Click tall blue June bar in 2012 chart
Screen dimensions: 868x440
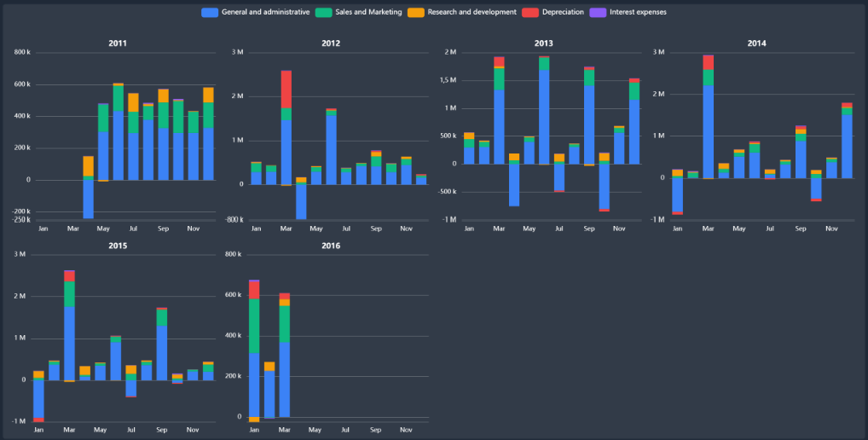point(331,149)
